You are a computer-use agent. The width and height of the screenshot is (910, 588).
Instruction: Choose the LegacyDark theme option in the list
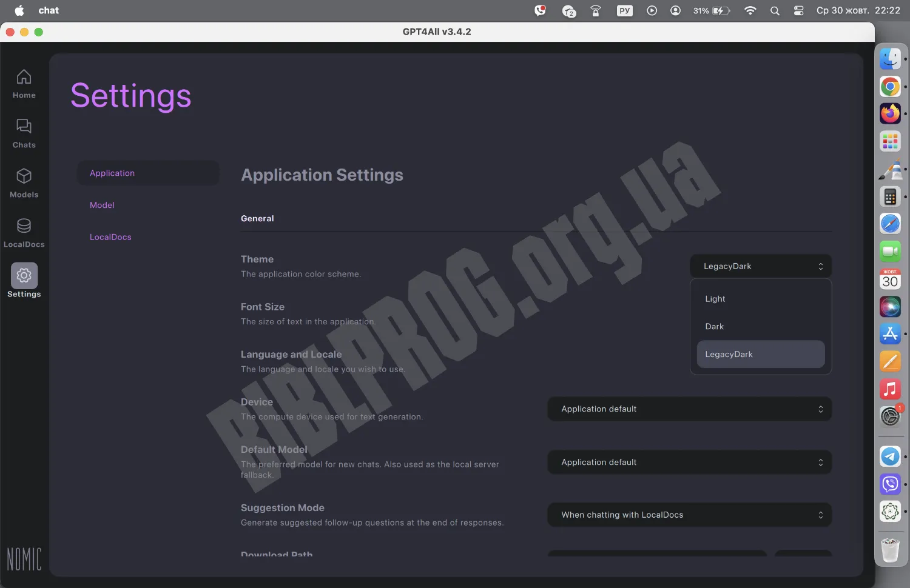click(x=761, y=354)
